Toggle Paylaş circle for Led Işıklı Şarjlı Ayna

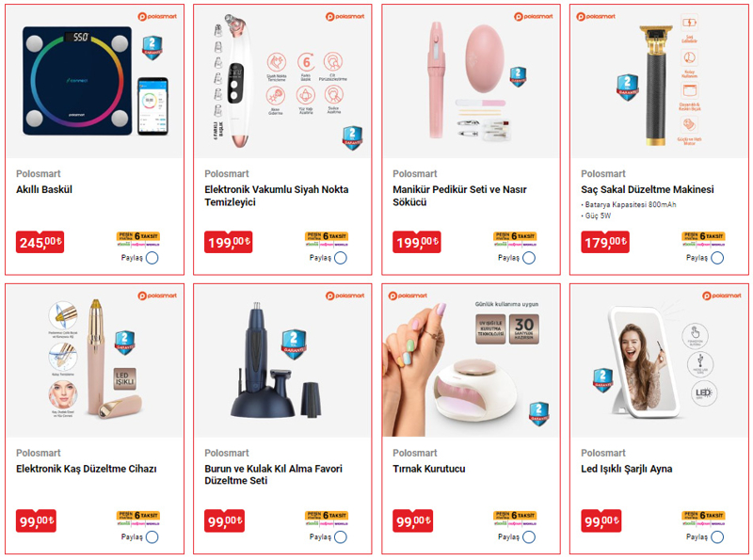717,537
